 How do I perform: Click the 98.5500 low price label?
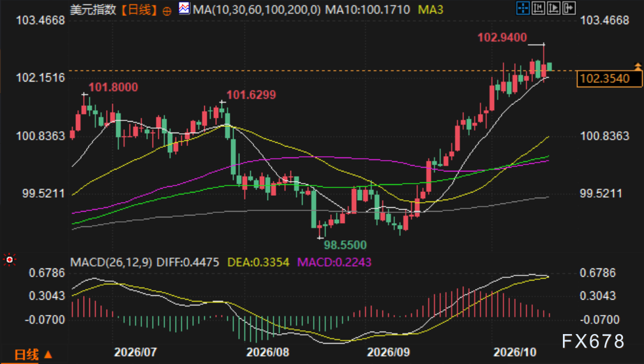coord(345,245)
